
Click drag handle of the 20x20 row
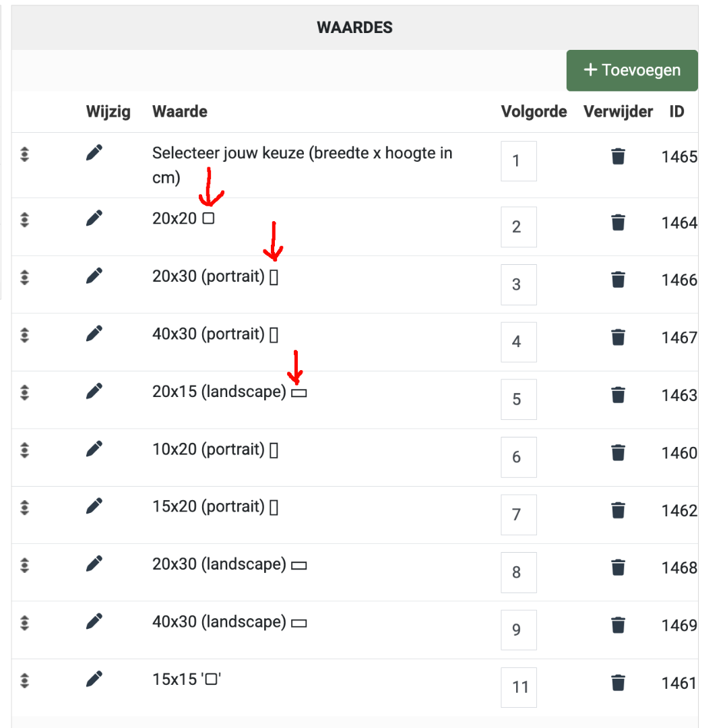pyautogui.click(x=25, y=220)
